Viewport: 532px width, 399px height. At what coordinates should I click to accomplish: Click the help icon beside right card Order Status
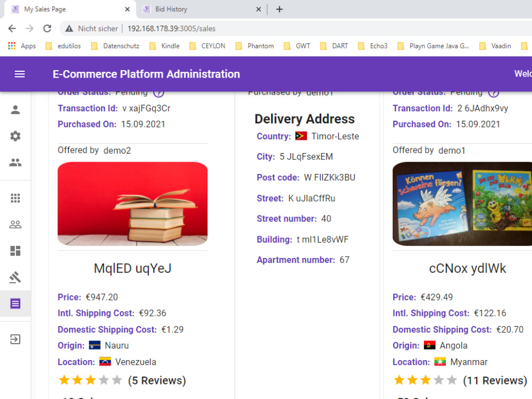(x=493, y=92)
